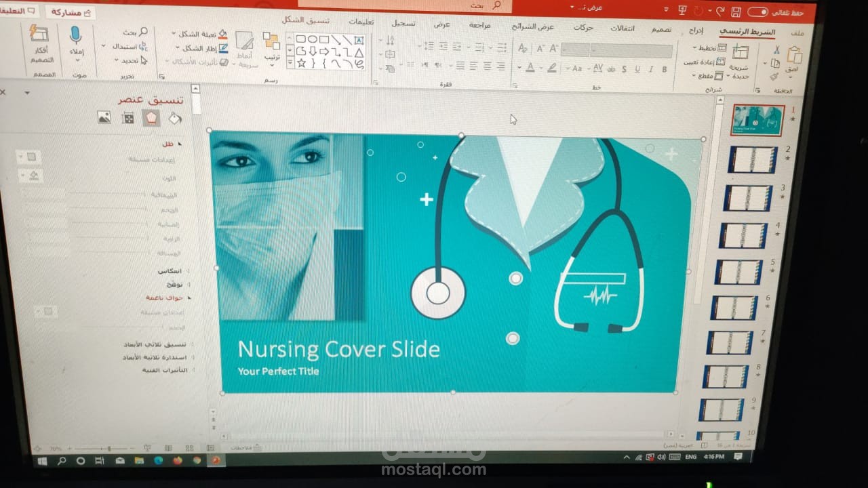Open the File (ملف) menu
The image size is (868, 488).
point(797,33)
